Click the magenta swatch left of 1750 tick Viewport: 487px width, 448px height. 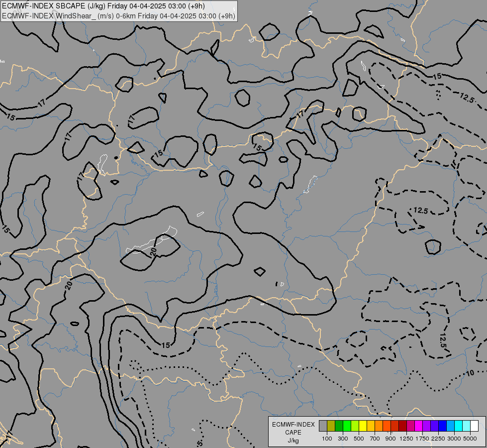point(419,426)
